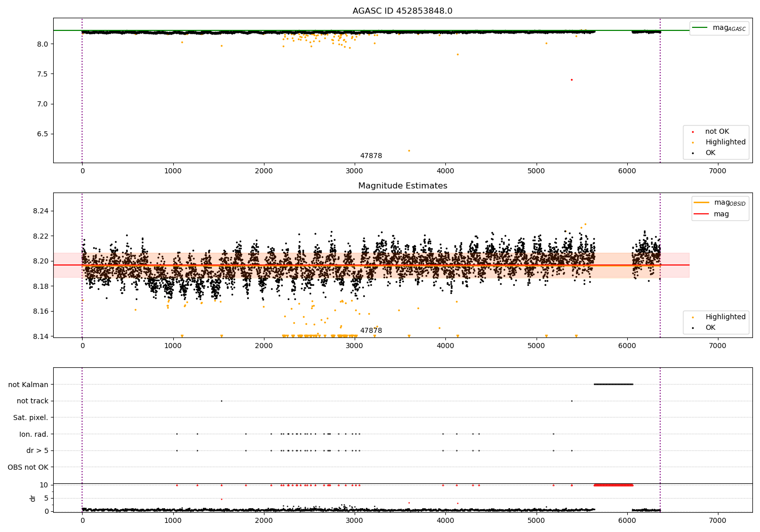Click the 'not track' row label
Screen dimensions: 760x532
click(32, 401)
